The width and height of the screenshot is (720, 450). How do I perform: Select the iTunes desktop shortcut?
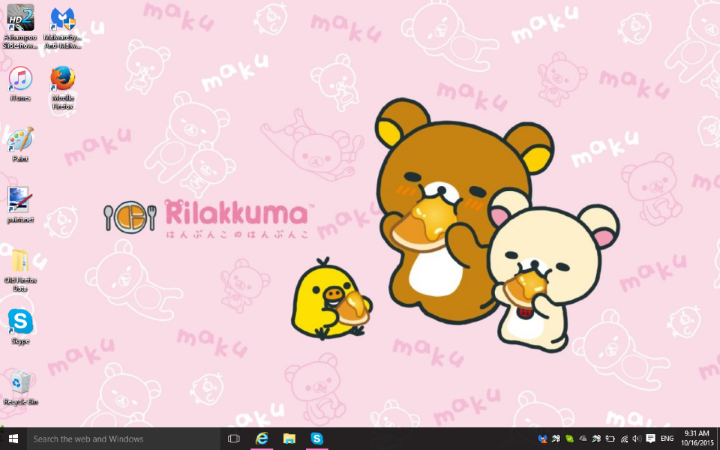click(x=20, y=84)
